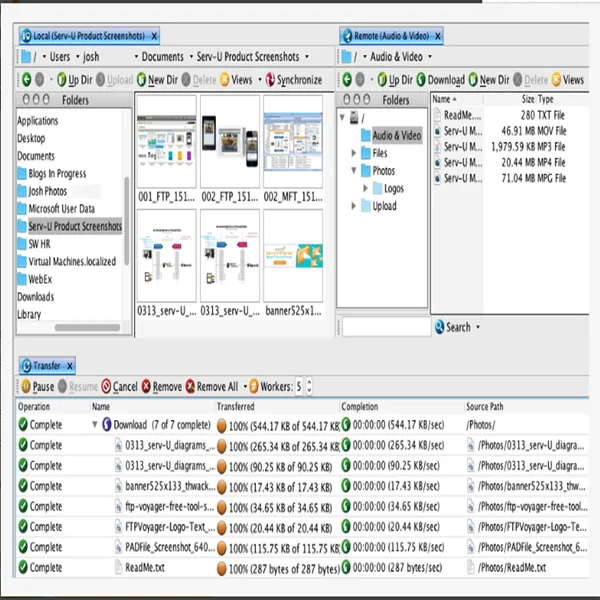Close the Transfer tab

(70, 366)
